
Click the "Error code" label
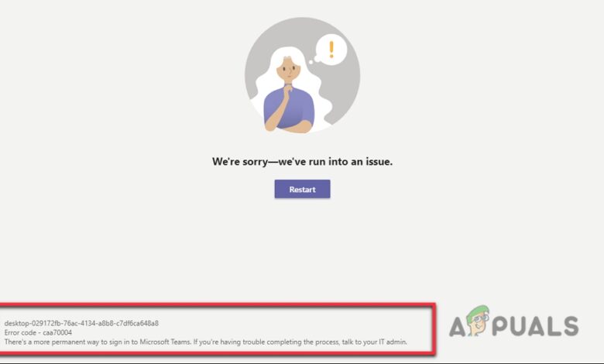pyautogui.click(x=20, y=332)
